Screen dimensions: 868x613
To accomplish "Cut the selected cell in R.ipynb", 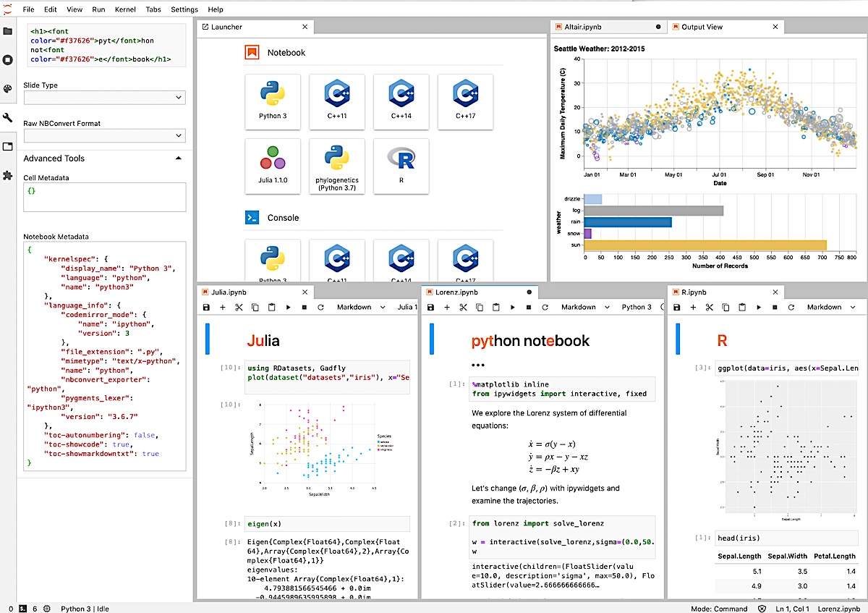I will coord(710,307).
